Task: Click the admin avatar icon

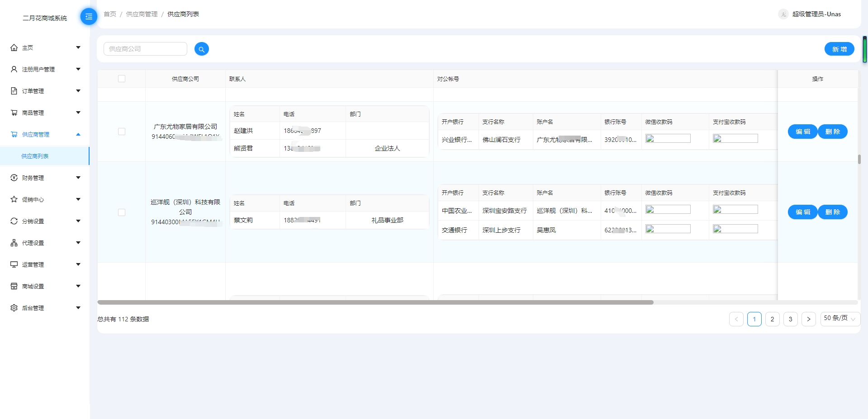Action: coord(783,14)
